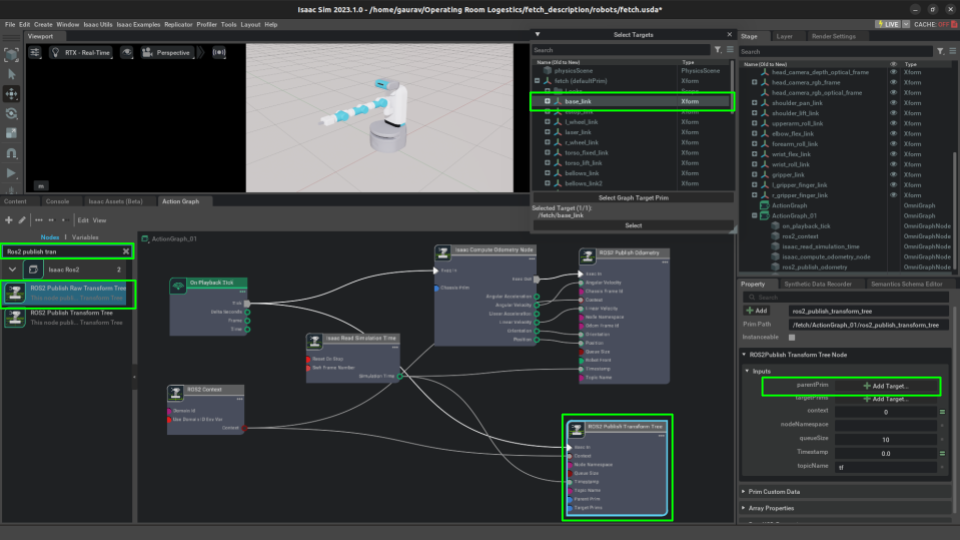Click the ROS2 Context node header
This screenshot has height=540, width=960.
click(x=206, y=389)
